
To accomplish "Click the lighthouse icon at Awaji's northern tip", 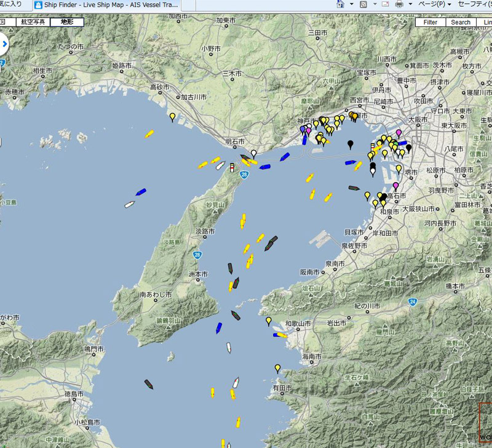I will click(232, 167).
